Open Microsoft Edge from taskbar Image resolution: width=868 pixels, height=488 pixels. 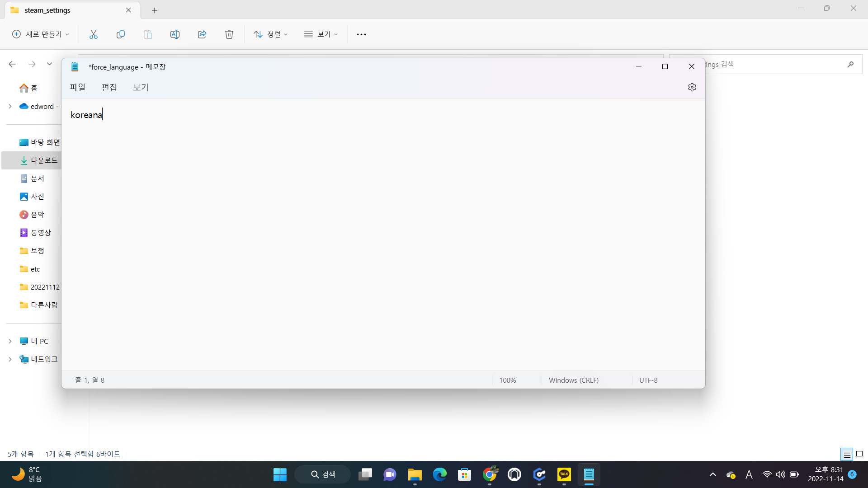point(439,474)
